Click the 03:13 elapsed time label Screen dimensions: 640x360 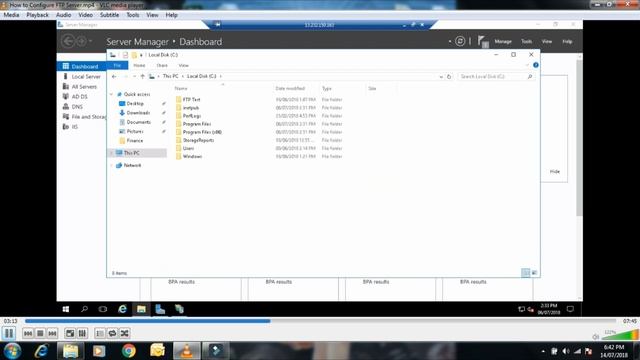click(11, 321)
